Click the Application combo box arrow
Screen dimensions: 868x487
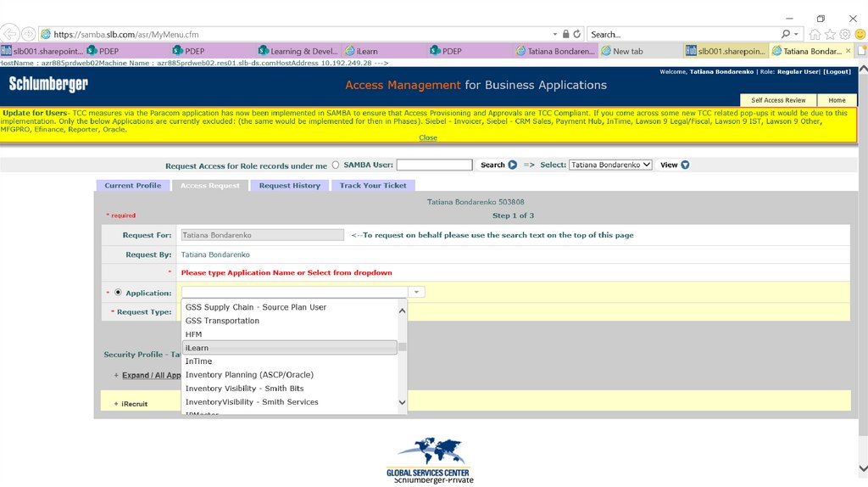point(416,292)
